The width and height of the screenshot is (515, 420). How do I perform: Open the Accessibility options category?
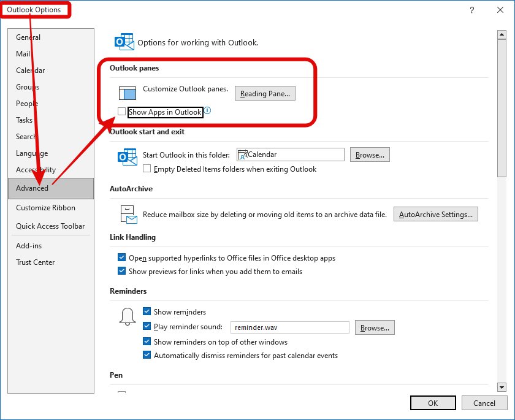click(x=51, y=169)
